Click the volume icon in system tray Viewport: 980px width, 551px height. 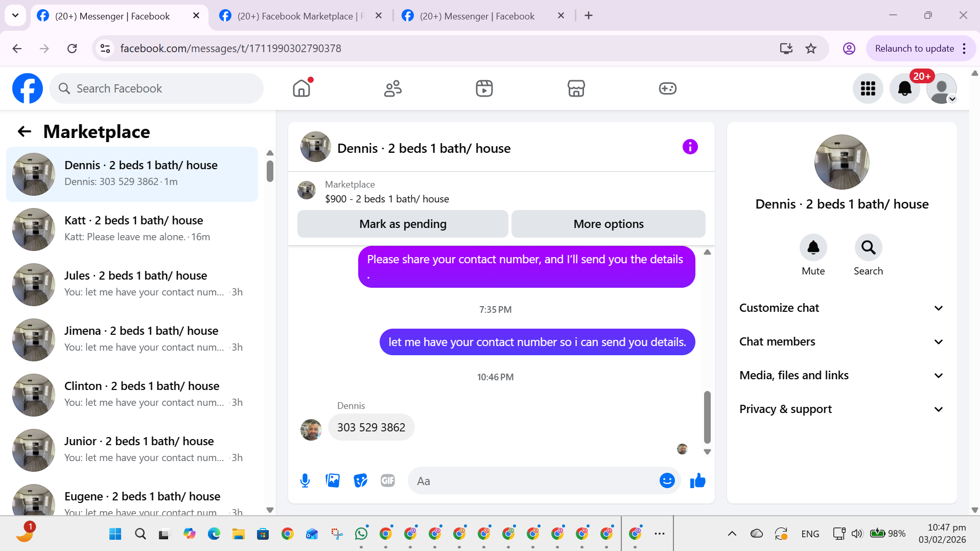point(857,534)
